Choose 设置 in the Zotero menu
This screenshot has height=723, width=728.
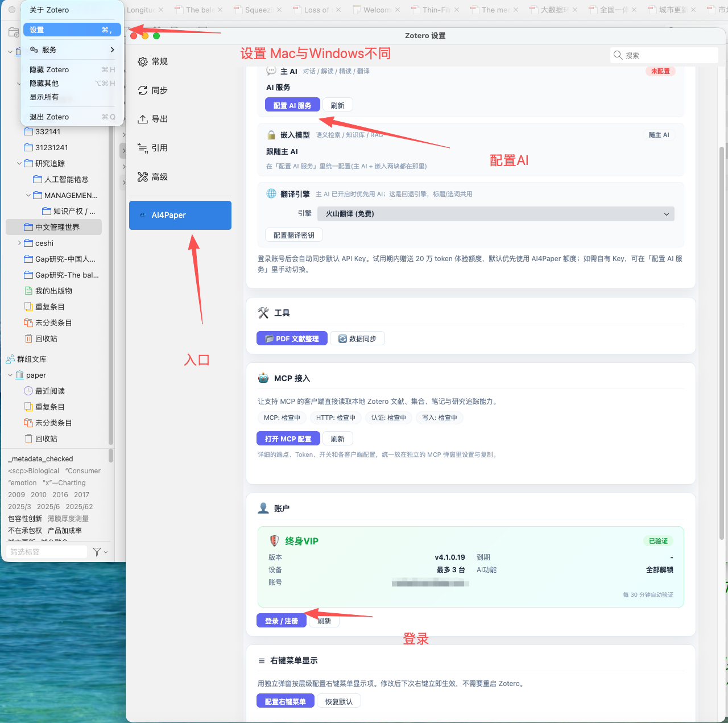tap(72, 30)
